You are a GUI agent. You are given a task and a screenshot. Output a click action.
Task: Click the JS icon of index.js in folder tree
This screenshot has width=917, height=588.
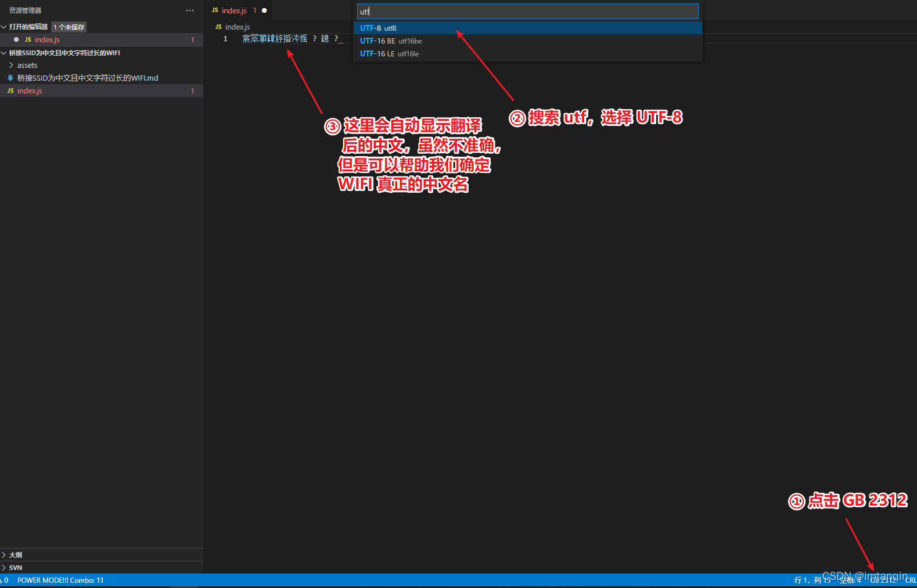[10, 91]
